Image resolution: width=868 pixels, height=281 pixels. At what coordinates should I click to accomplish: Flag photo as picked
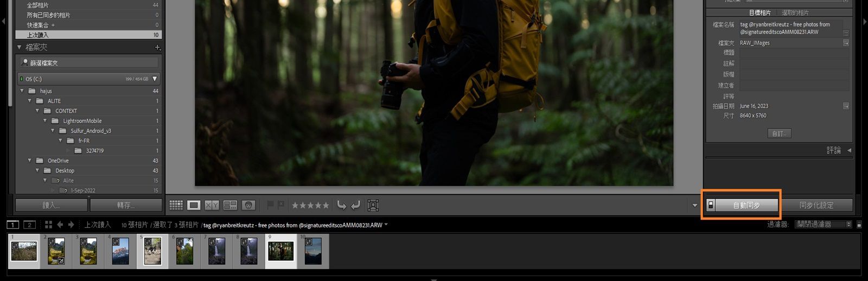[270, 205]
